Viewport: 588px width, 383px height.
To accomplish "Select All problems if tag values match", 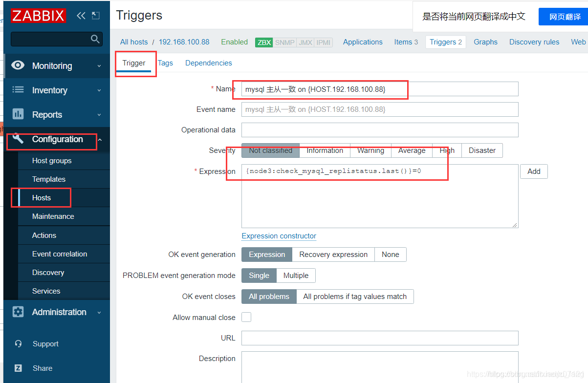I will tap(355, 297).
